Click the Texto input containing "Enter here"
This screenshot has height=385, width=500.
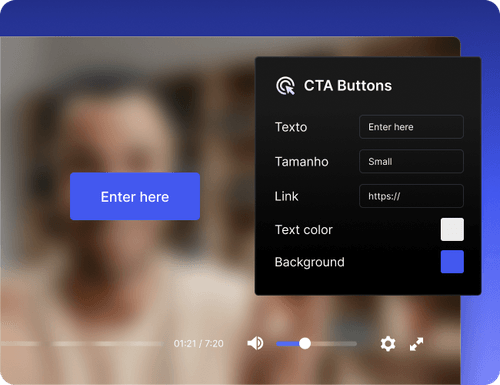411,127
